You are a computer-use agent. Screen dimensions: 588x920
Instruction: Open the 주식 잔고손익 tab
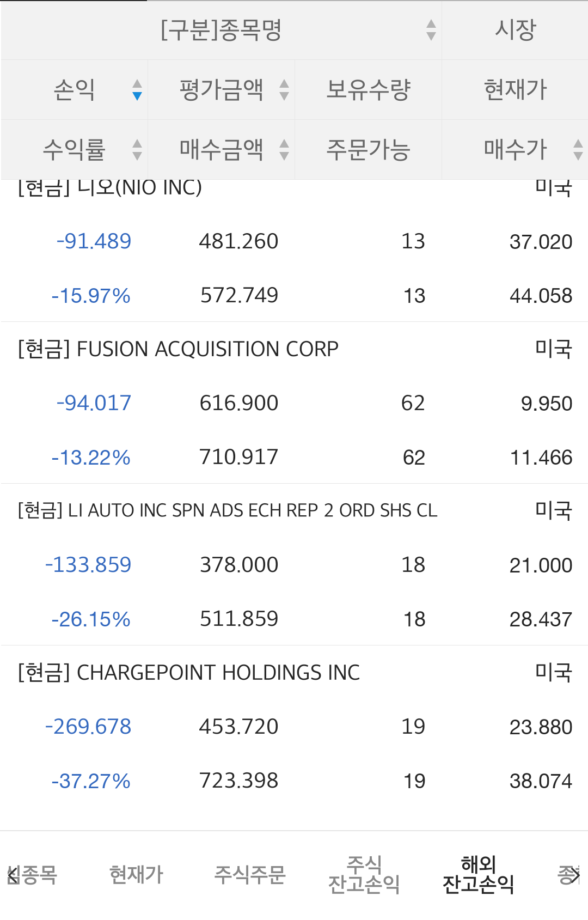364,875
